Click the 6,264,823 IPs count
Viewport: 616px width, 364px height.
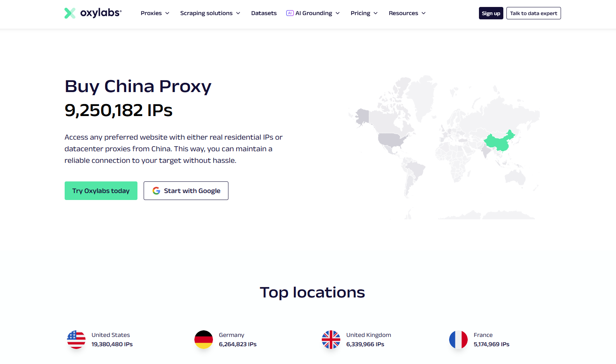pyautogui.click(x=238, y=344)
